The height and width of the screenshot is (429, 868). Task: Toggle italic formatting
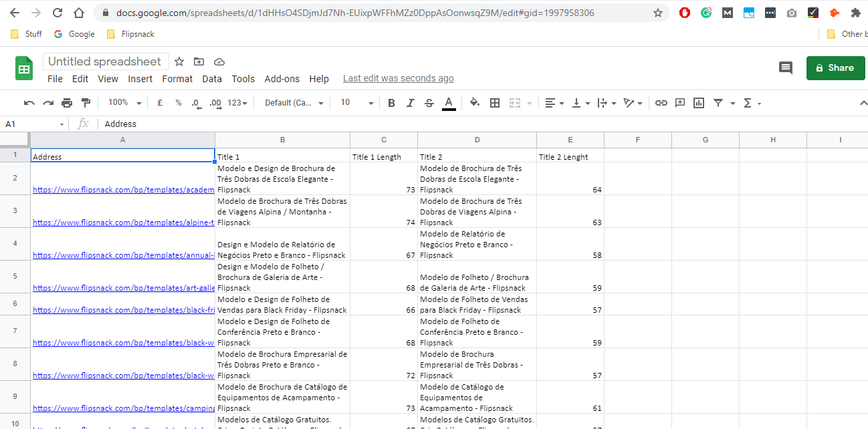[411, 103]
